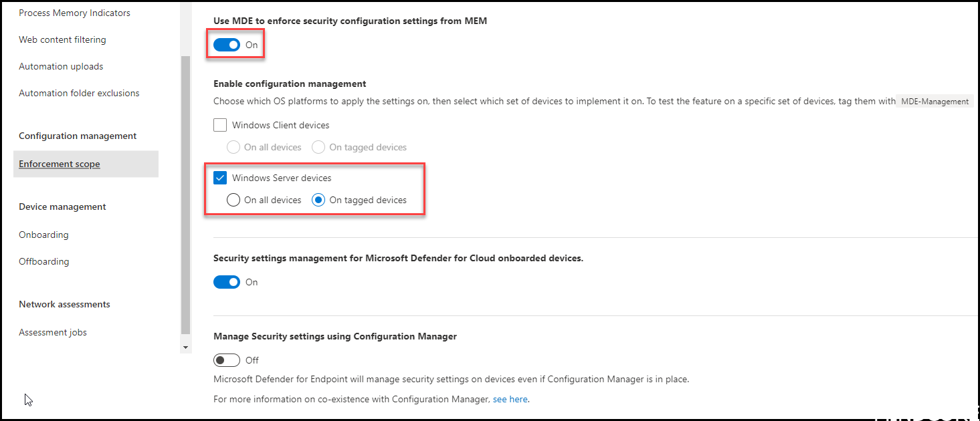Click the Device management section heading

pyautogui.click(x=62, y=206)
